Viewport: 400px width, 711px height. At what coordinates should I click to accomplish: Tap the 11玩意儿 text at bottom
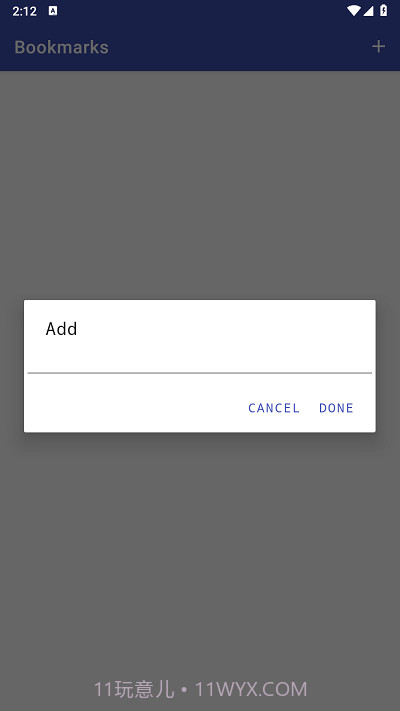tap(134, 690)
